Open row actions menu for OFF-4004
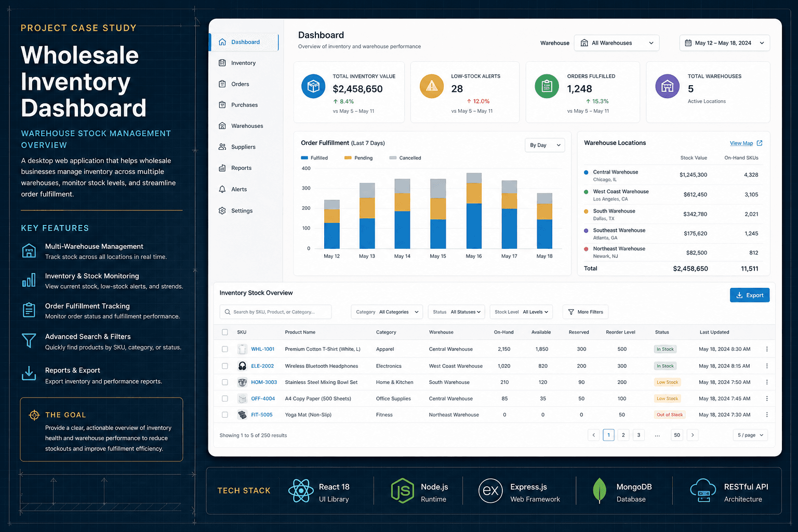 coord(767,398)
